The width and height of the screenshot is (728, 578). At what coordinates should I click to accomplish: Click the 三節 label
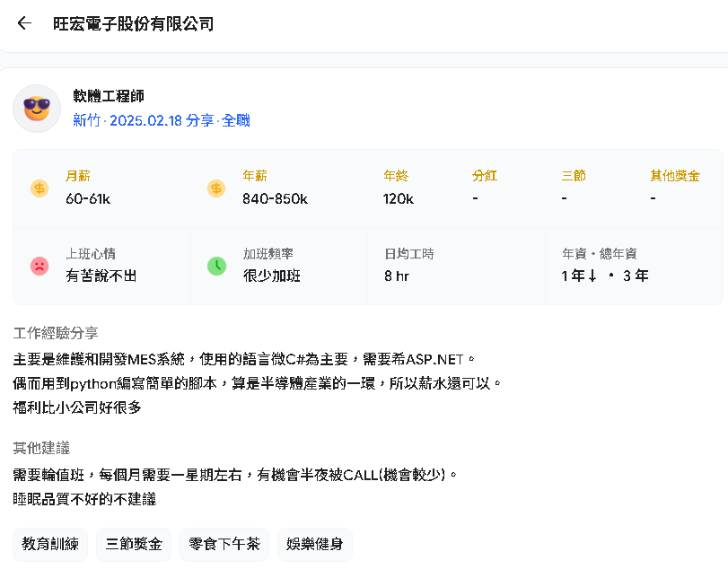574,176
